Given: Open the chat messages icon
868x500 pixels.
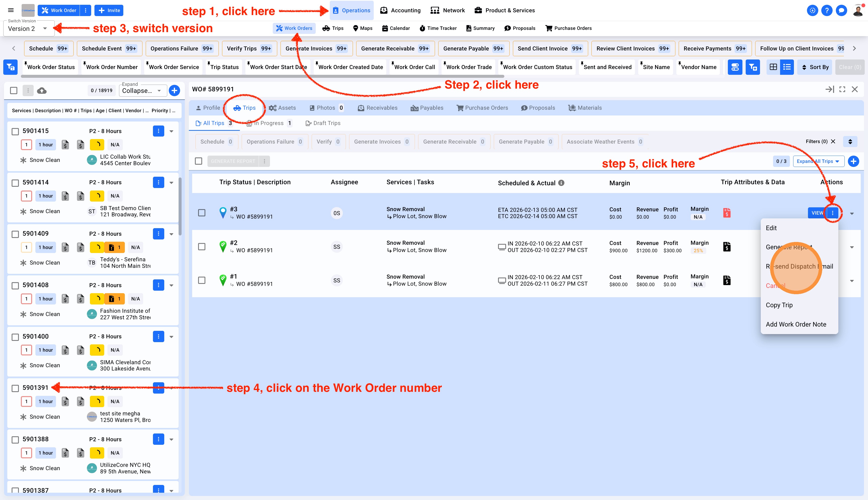Looking at the screenshot, I should click(841, 10).
